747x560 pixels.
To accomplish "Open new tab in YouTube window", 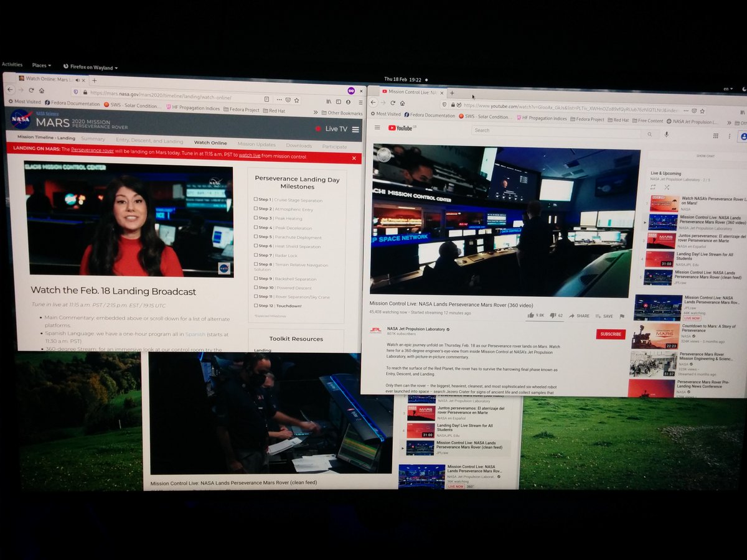I will tap(452, 93).
